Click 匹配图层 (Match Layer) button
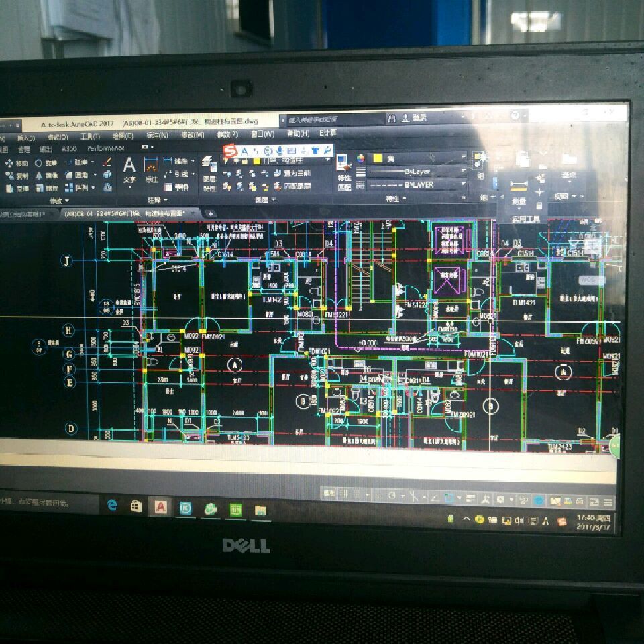 [x=293, y=186]
